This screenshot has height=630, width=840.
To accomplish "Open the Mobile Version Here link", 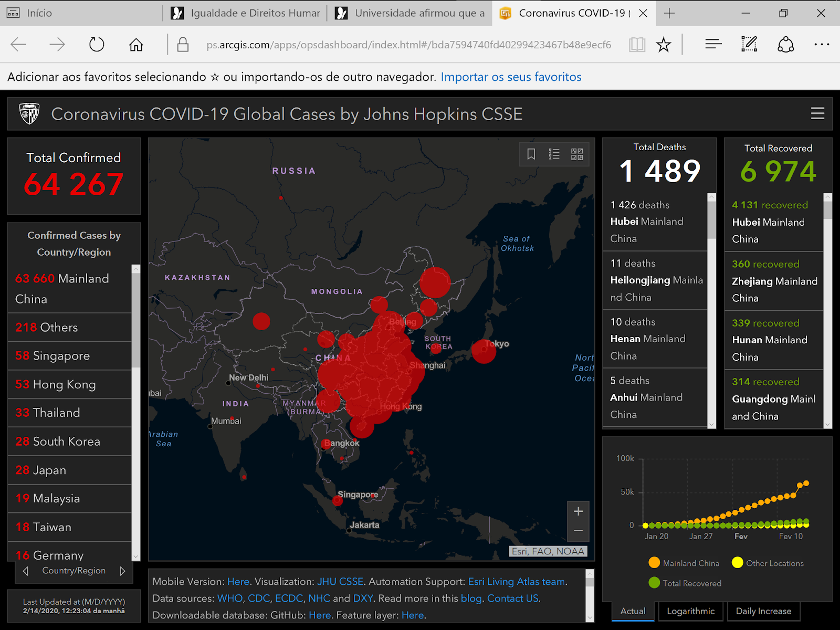I will [x=238, y=582].
